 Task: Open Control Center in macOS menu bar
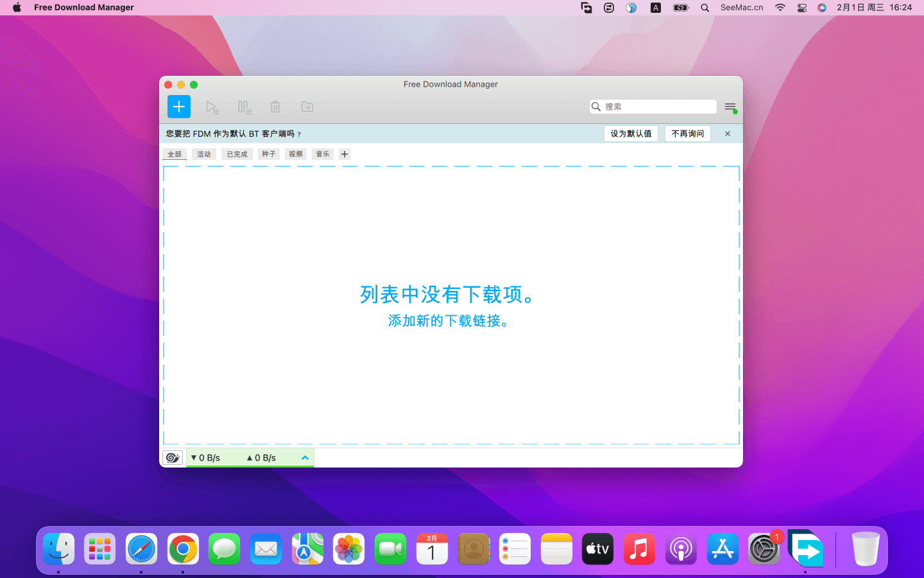[801, 8]
